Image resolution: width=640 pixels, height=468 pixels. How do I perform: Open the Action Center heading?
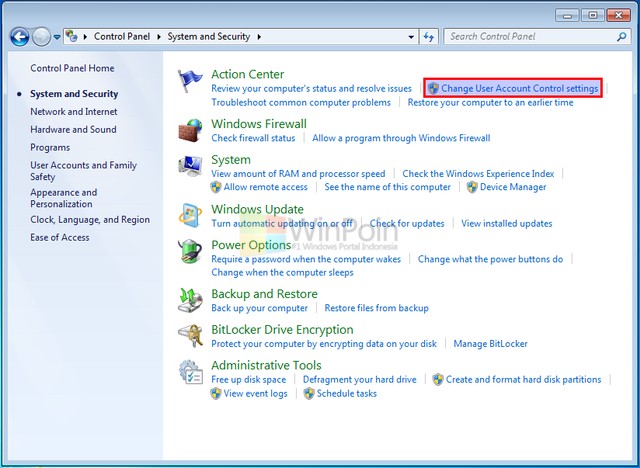(x=247, y=74)
